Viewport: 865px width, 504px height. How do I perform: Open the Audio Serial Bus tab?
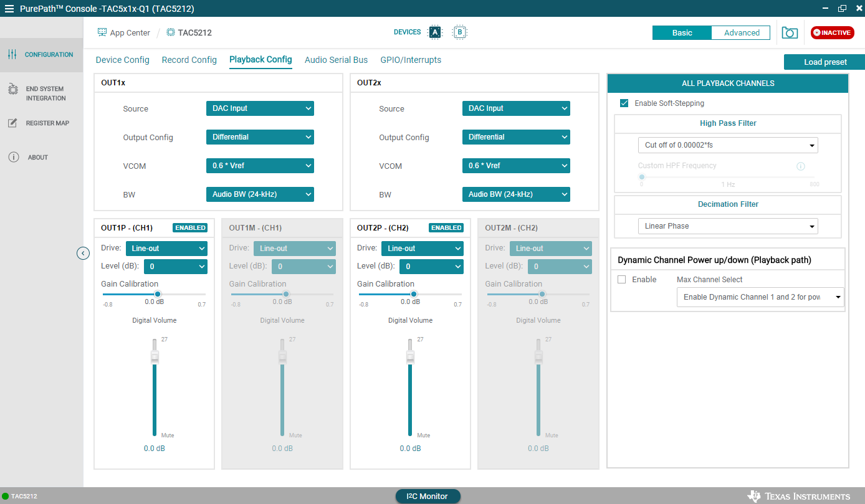point(336,60)
